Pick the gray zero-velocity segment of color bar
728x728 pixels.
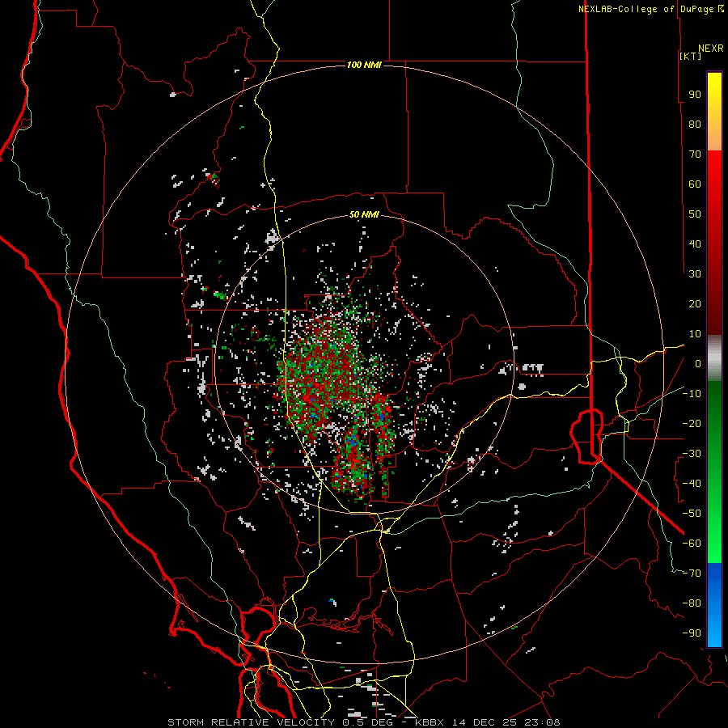[714, 358]
